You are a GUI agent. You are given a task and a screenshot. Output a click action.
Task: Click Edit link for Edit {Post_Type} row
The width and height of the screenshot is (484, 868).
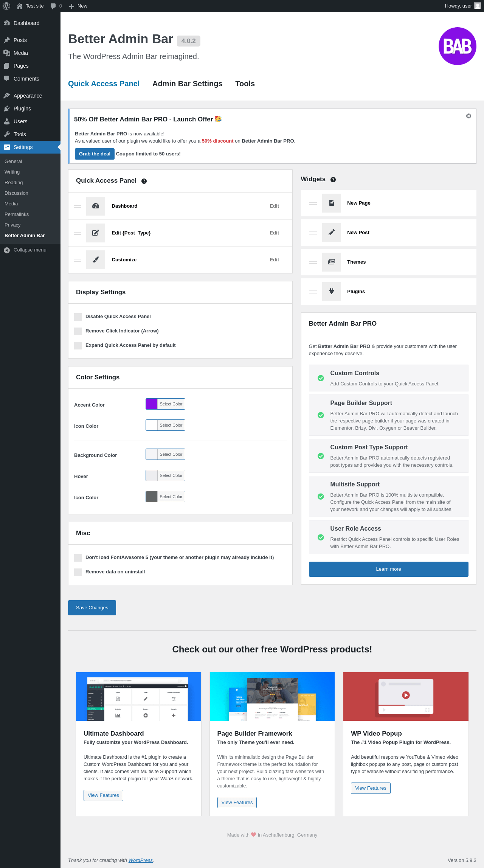coord(274,233)
